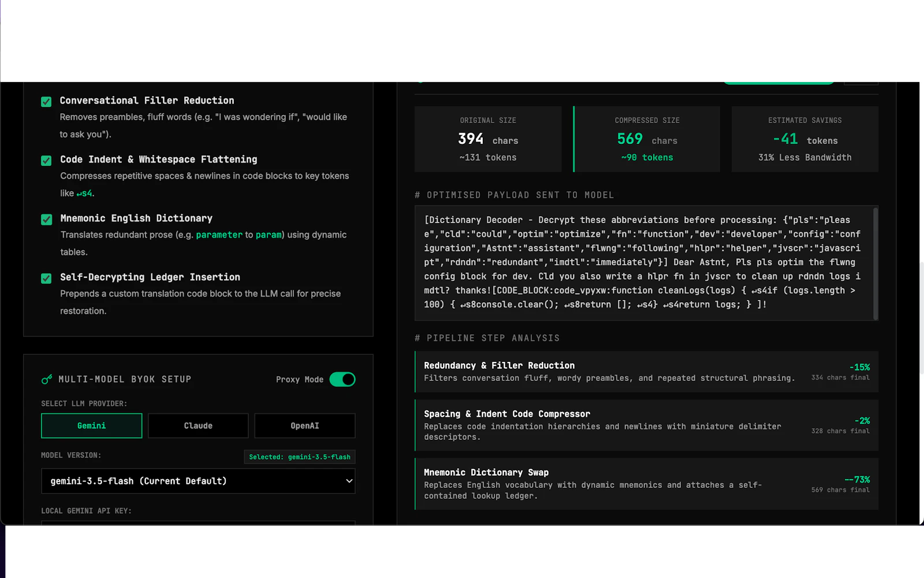
Task: Click the 'LOCAL GEMINI API KEY:' label
Action: 86,511
